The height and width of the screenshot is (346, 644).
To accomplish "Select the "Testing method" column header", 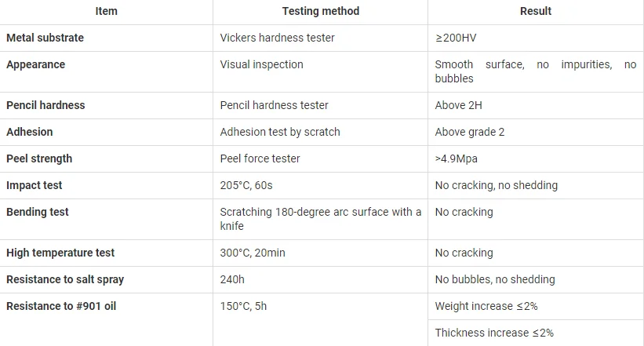I will click(320, 11).
